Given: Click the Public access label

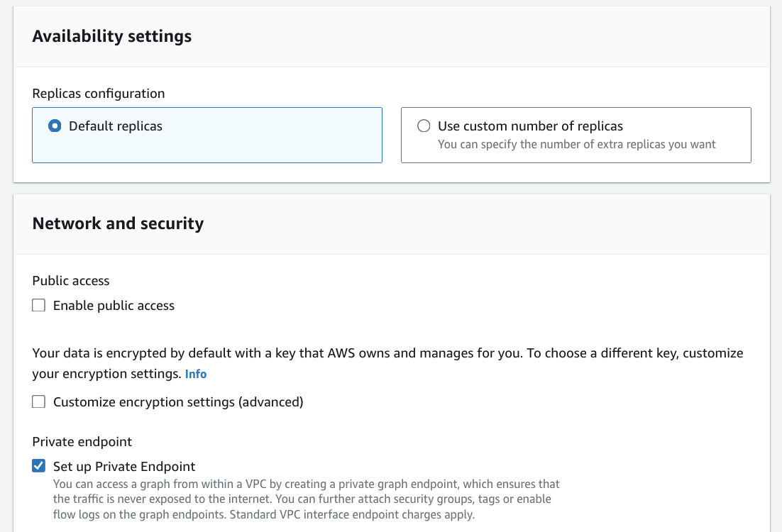Looking at the screenshot, I should point(70,281).
